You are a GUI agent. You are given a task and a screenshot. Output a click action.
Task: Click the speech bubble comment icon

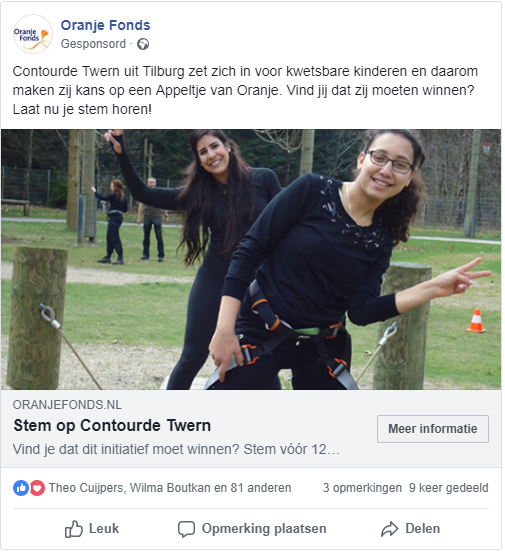tap(186, 529)
